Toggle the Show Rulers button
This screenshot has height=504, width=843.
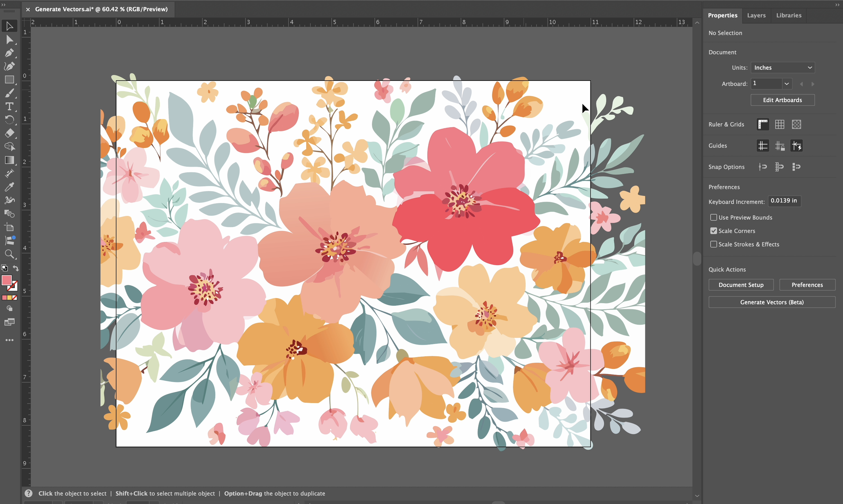point(763,124)
